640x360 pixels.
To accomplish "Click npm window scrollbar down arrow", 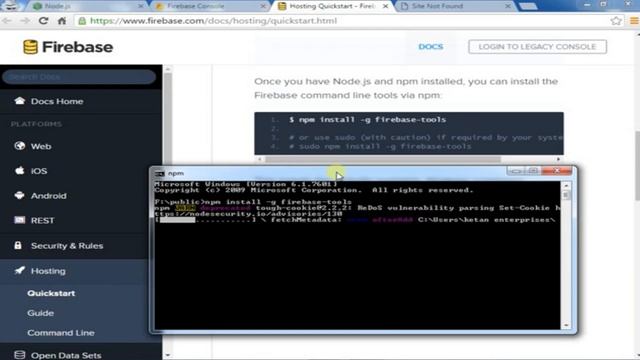I will pos(566,325).
